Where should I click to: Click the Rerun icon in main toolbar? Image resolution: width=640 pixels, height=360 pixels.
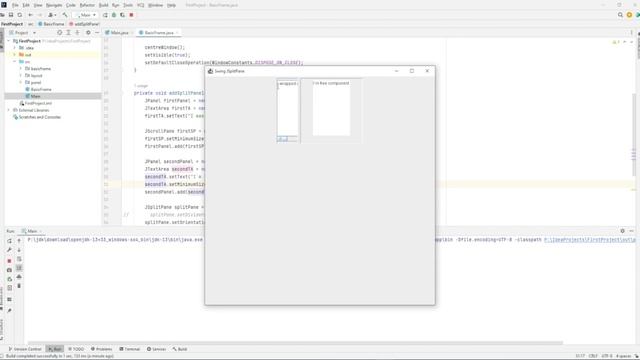105,15
